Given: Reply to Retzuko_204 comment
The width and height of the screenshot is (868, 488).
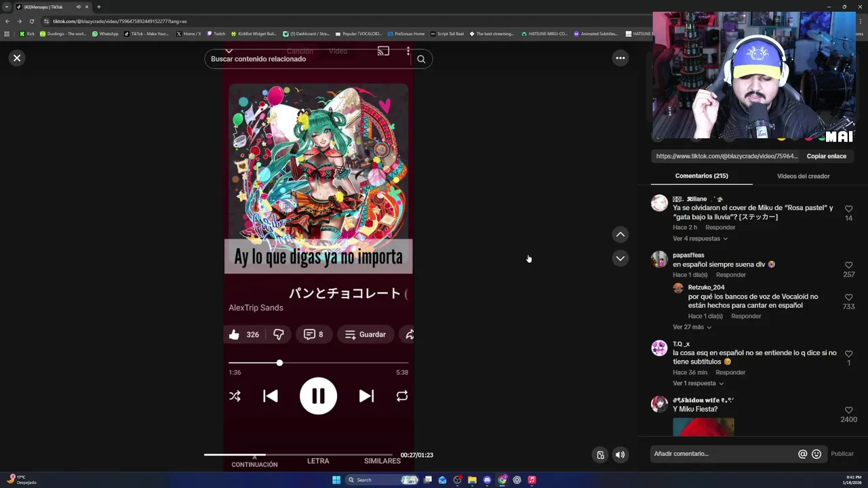Looking at the screenshot, I should [x=746, y=317].
